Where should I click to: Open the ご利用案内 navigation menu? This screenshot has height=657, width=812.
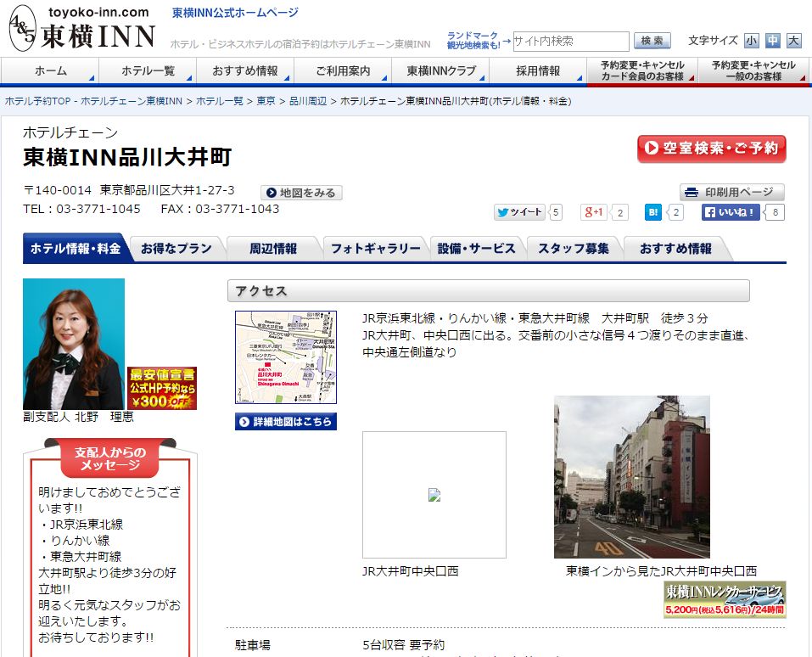point(343,71)
